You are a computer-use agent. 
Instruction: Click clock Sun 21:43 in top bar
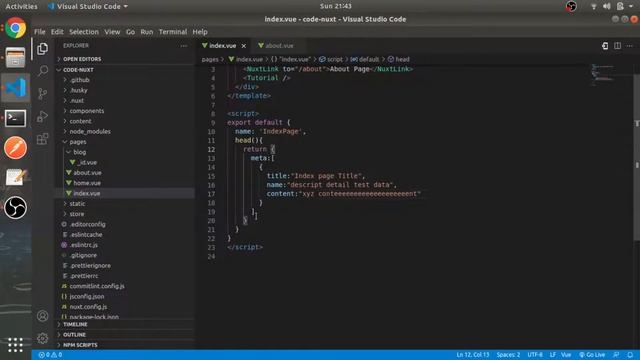pos(336,6)
